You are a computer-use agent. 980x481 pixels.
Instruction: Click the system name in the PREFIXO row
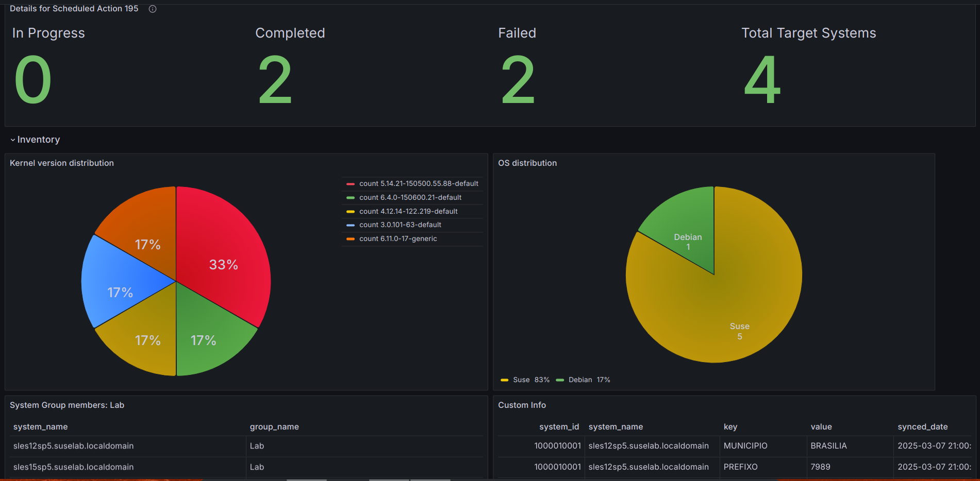[x=649, y=467]
